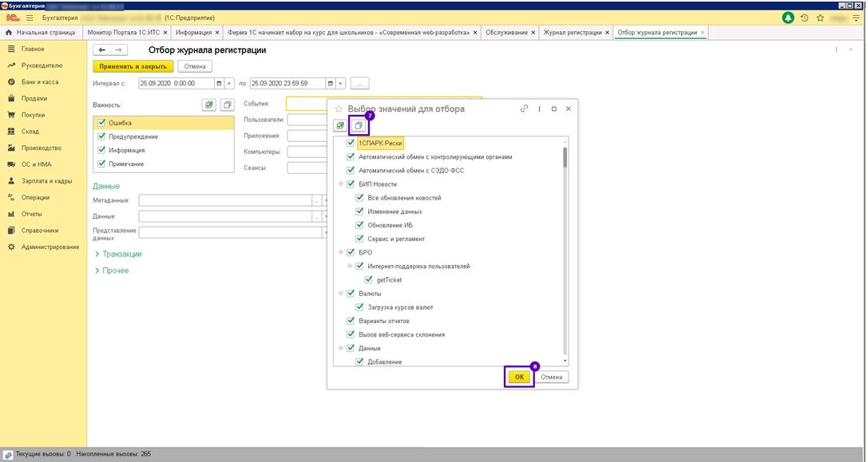Open calendar for the interval start date
This screenshot has height=462, width=868.
point(220,84)
